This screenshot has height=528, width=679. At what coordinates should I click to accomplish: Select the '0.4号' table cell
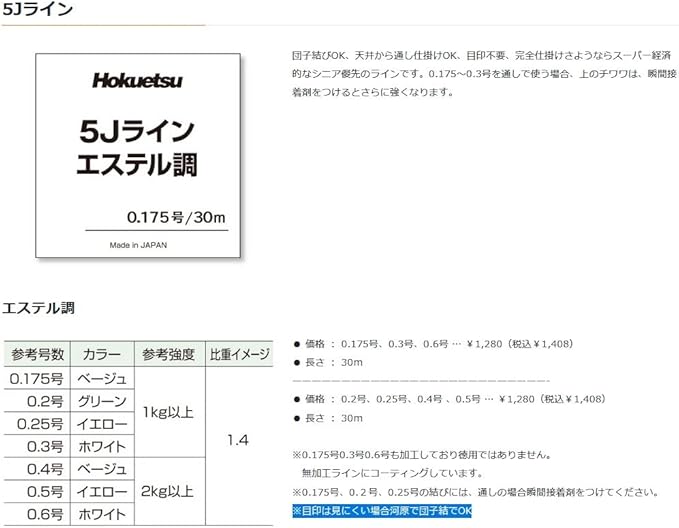pos(37,469)
